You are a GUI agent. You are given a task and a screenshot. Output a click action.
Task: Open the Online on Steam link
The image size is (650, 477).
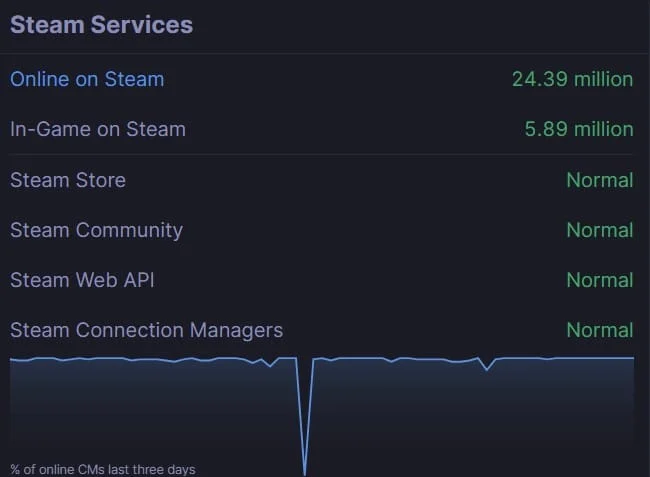point(87,79)
